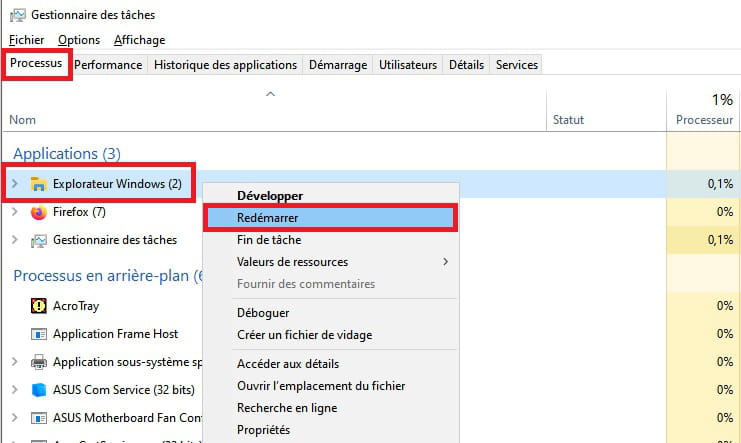Screen dimensions: 741x443
Task: Sort by the Statut column header
Action: [x=569, y=120]
